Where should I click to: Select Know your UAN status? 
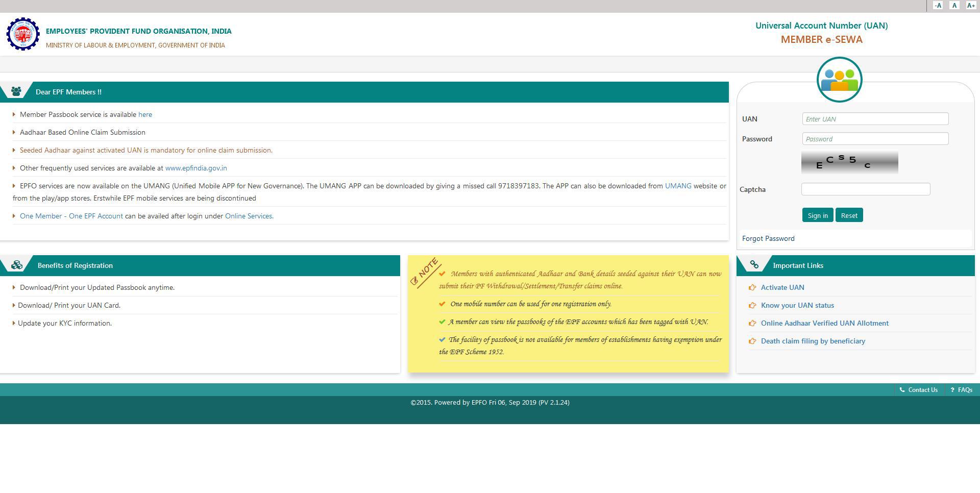(x=797, y=305)
